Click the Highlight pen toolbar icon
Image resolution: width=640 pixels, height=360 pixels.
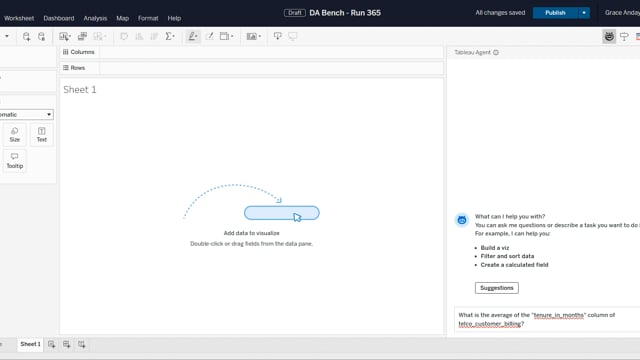[x=192, y=37]
